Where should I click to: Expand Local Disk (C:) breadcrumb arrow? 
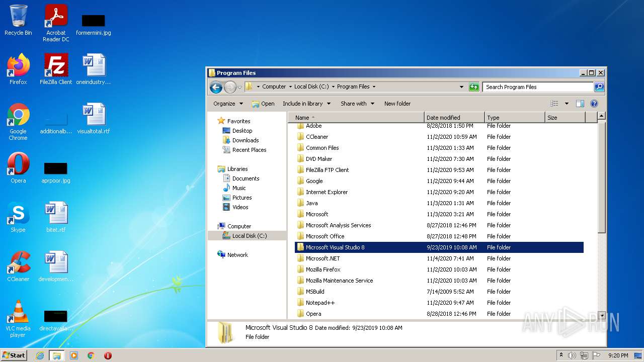pyautogui.click(x=333, y=87)
